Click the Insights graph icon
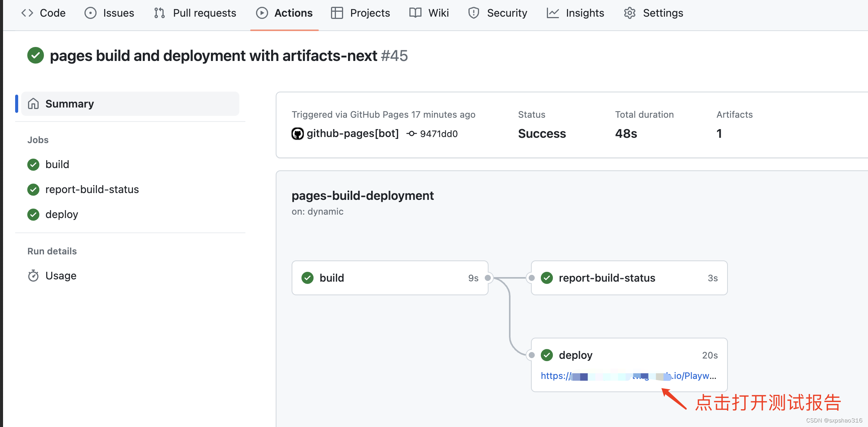The width and height of the screenshot is (868, 427). [x=553, y=13]
